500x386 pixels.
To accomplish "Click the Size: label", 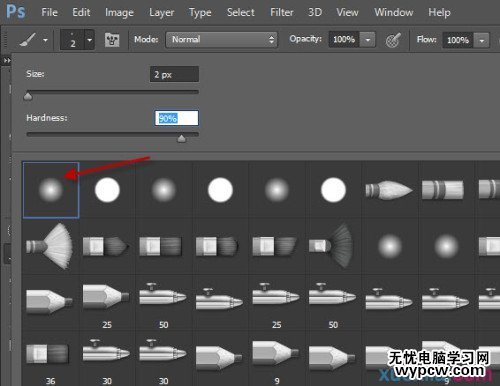I will tap(35, 74).
